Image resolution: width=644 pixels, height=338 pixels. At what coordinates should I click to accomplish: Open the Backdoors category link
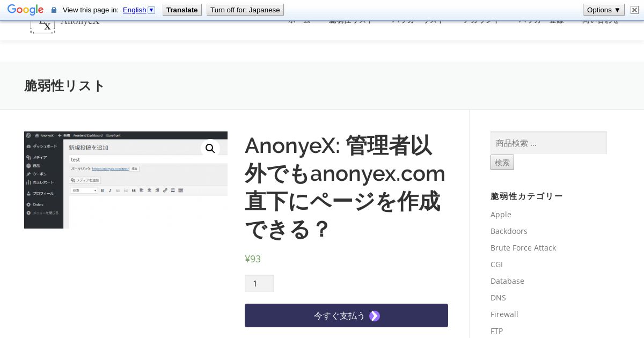509,231
